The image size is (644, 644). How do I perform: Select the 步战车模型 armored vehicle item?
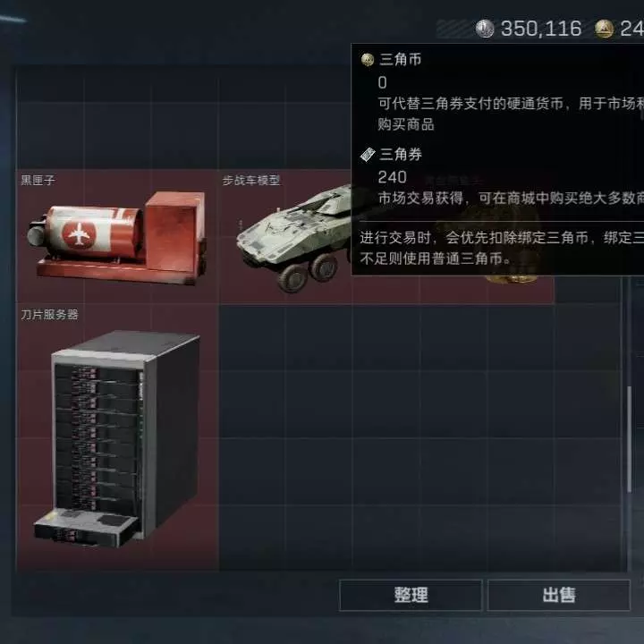(286, 236)
